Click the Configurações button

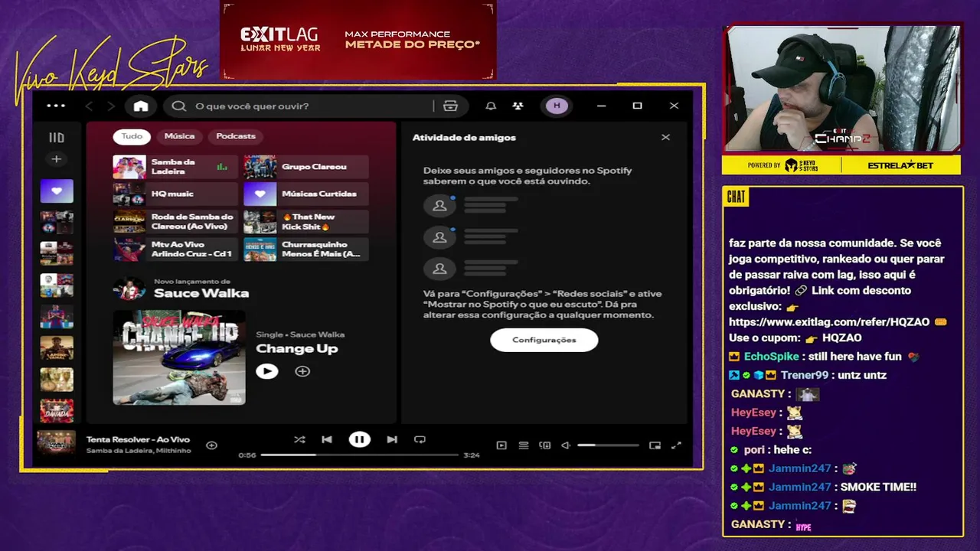[544, 340]
